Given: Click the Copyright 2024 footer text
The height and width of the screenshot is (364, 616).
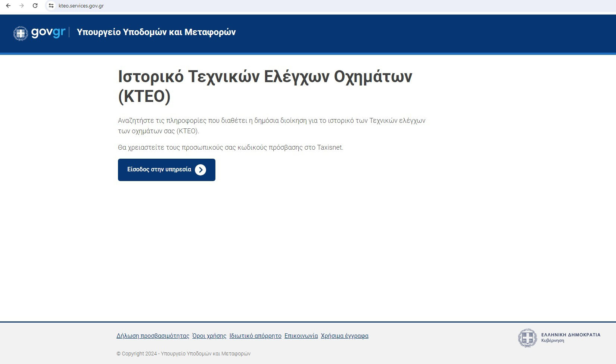Looking at the screenshot, I should [x=183, y=354].
